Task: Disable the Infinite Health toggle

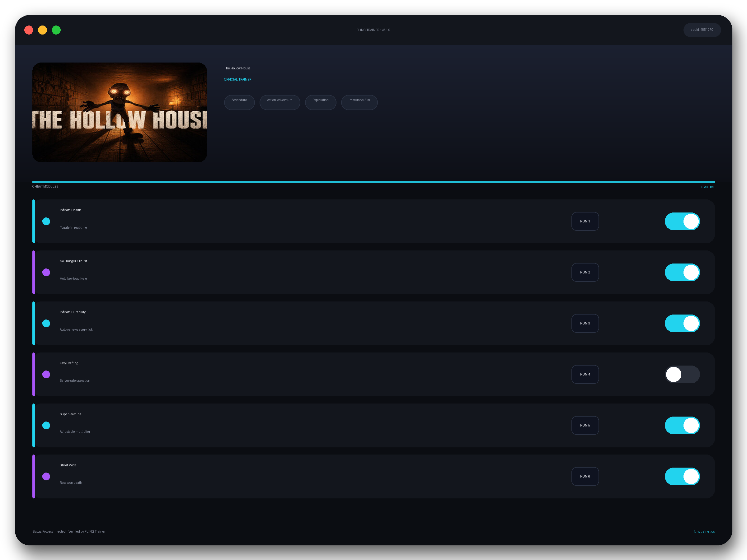Action: (x=682, y=222)
